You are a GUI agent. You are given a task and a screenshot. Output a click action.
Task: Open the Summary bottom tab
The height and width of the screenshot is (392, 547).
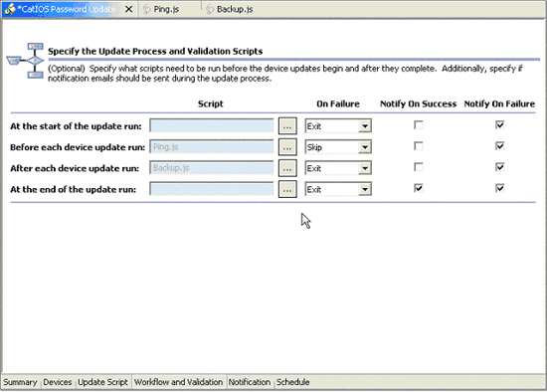point(20,382)
